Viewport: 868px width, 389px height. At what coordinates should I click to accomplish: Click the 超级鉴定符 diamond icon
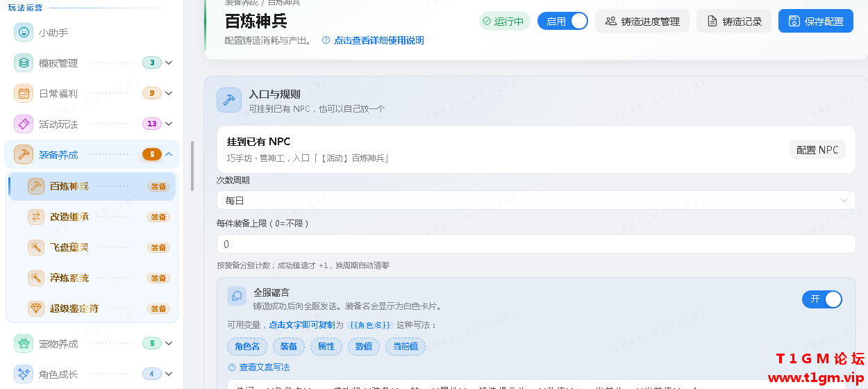click(x=36, y=308)
